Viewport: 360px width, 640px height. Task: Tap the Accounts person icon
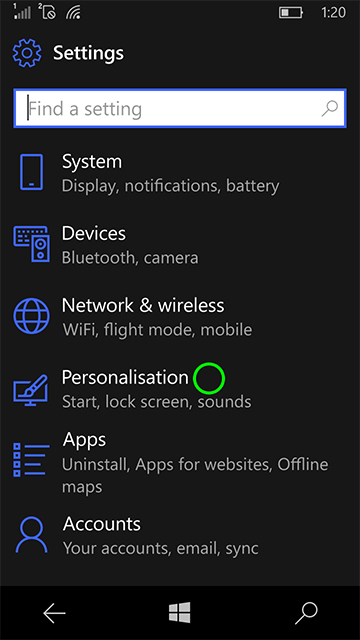click(31, 535)
